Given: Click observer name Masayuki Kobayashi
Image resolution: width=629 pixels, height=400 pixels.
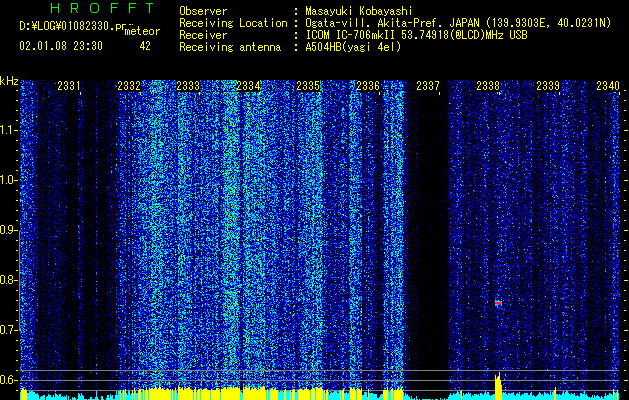Looking at the screenshot, I should point(359,11).
